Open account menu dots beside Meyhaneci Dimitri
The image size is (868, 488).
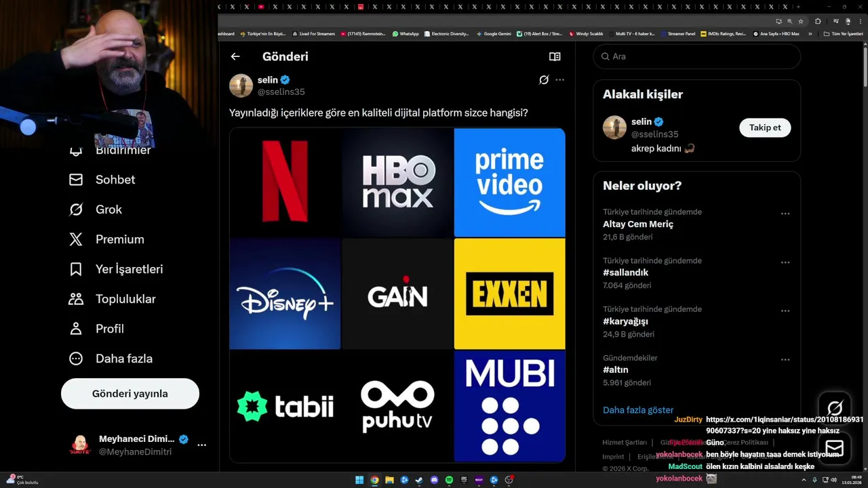[x=201, y=445]
